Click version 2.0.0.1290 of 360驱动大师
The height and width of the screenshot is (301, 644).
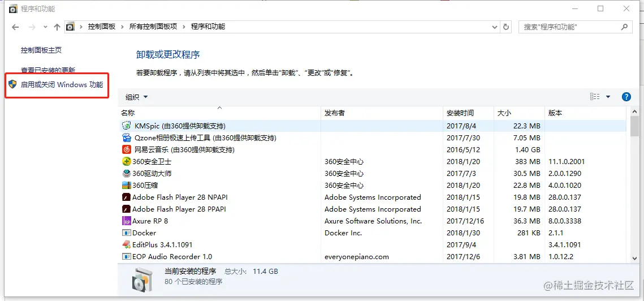click(x=565, y=174)
